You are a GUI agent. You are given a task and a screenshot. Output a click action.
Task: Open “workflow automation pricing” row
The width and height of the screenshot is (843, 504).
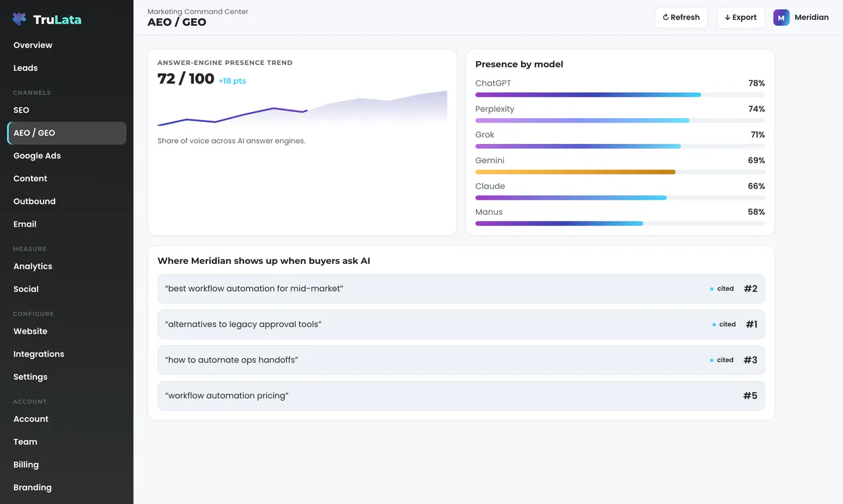(461, 396)
